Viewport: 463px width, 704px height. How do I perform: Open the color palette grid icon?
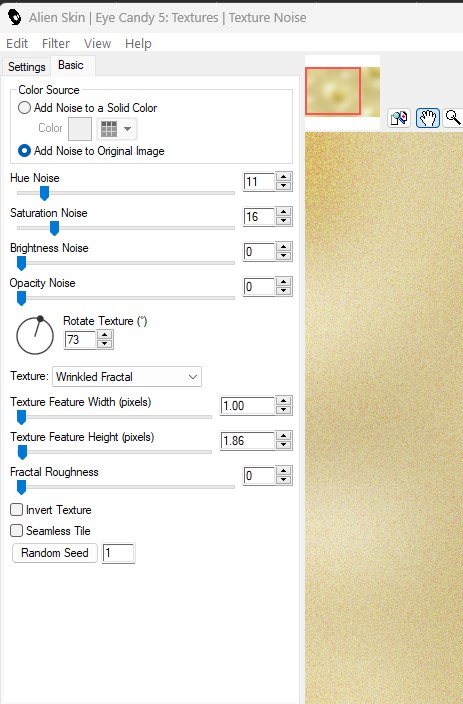pos(109,129)
